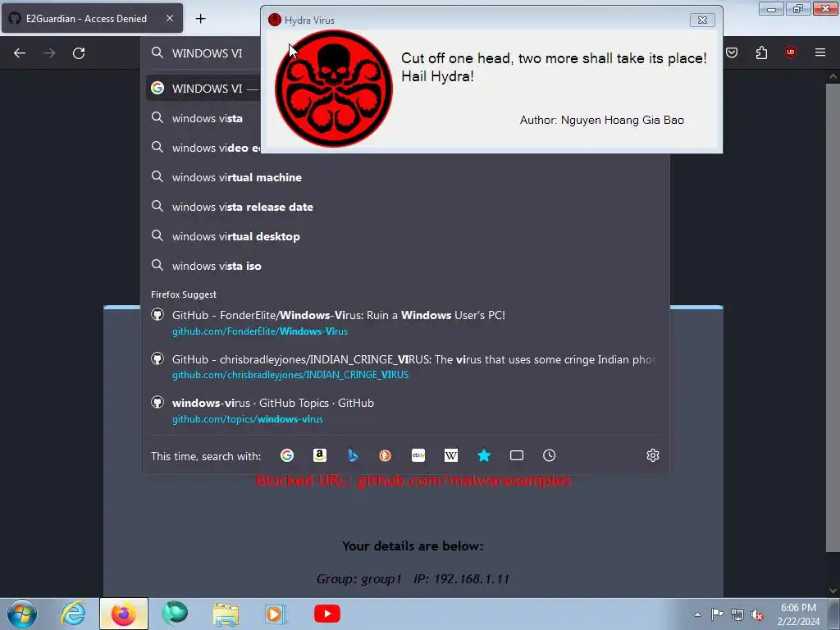The height and width of the screenshot is (630, 840).
Task: Click the 'Hail Hydra!' message text
Action: click(437, 76)
